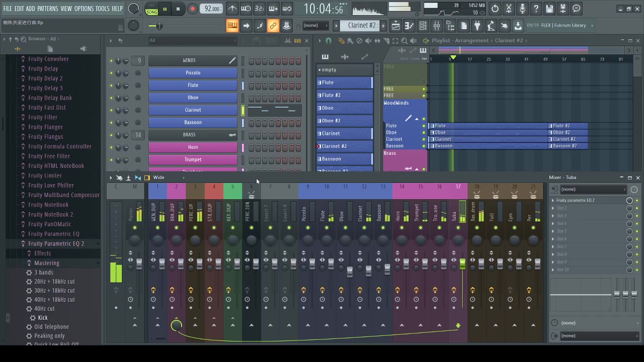Image resolution: width=644 pixels, height=362 pixels.
Task: Collapse the WoodWinds track group arrow
Action: click(417, 119)
